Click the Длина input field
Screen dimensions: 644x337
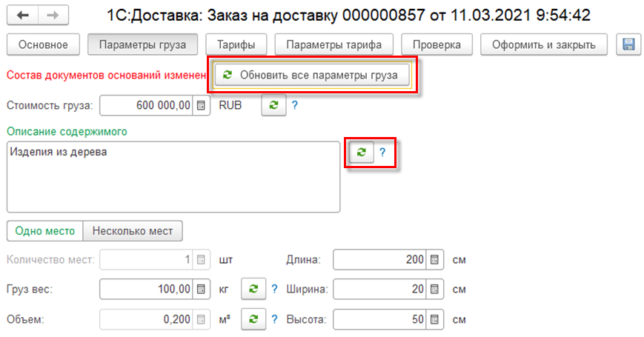(380, 259)
